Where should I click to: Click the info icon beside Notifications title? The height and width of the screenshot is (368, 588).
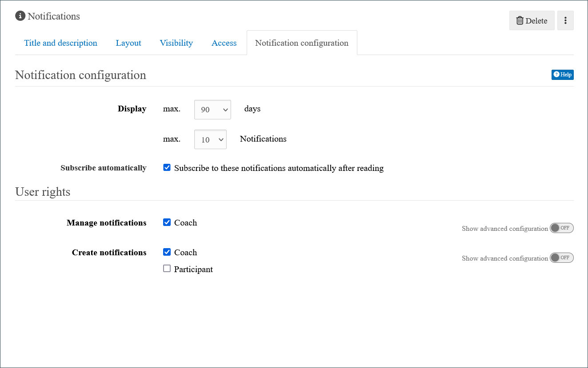20,16
